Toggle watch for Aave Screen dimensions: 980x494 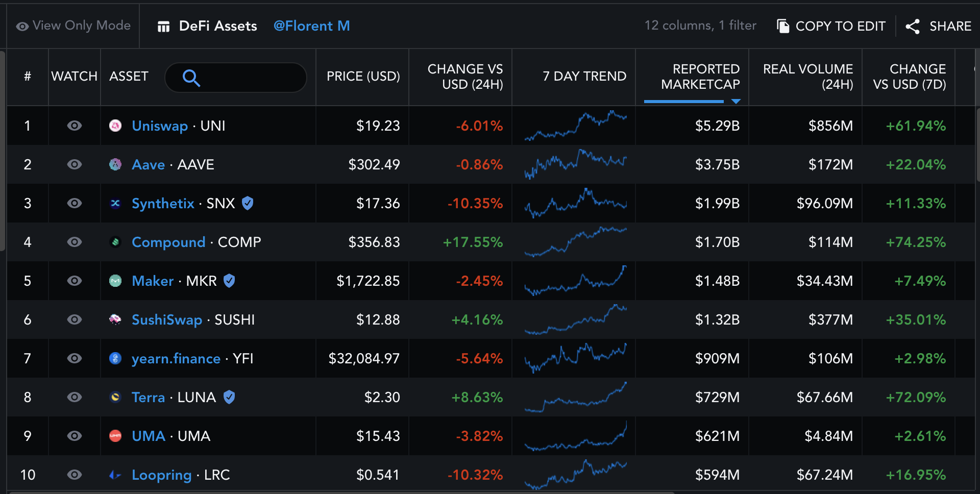(75, 164)
